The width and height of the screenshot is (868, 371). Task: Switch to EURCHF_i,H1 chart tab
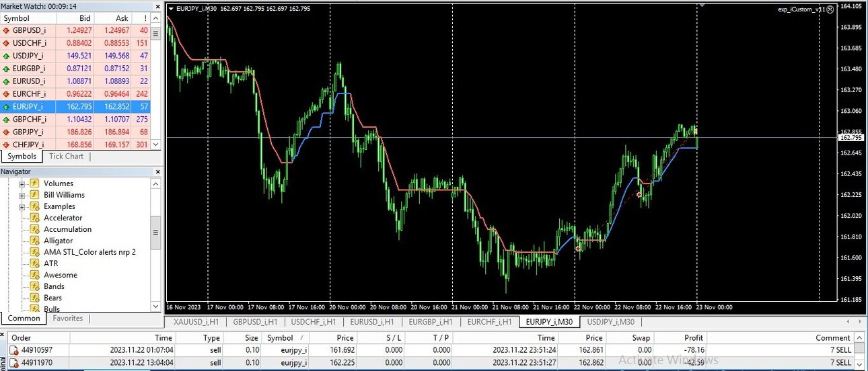point(489,322)
